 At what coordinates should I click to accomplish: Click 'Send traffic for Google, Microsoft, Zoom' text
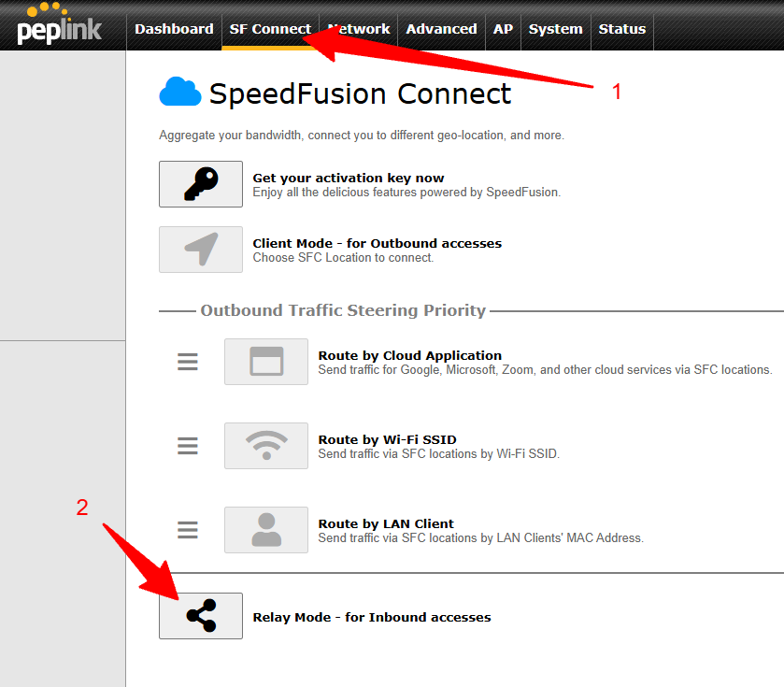[545, 369]
